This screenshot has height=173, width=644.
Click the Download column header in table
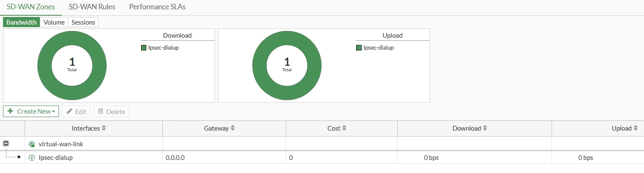coord(474,128)
